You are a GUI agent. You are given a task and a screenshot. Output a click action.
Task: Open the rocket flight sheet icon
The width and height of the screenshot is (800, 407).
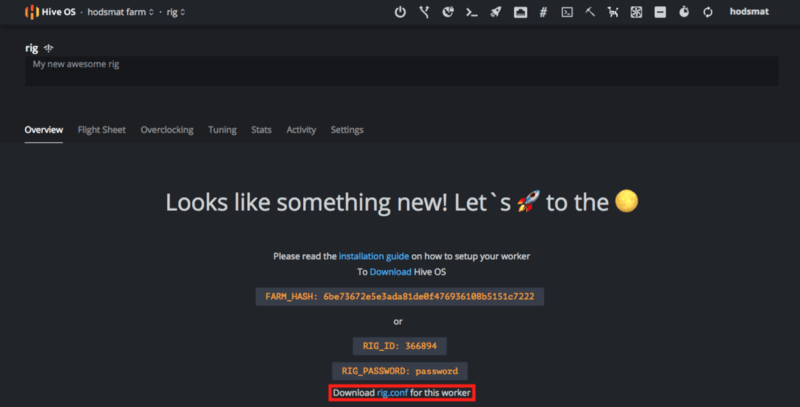coord(494,12)
